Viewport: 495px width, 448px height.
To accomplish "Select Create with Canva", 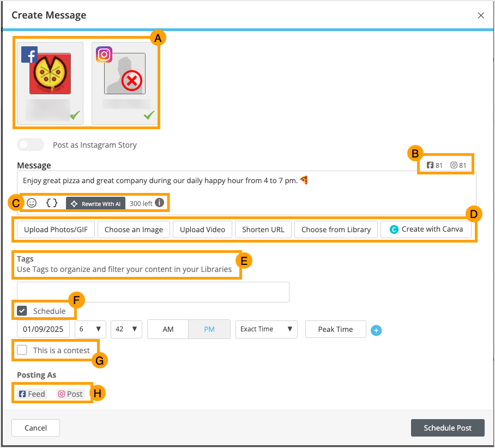I will pyautogui.click(x=426, y=229).
